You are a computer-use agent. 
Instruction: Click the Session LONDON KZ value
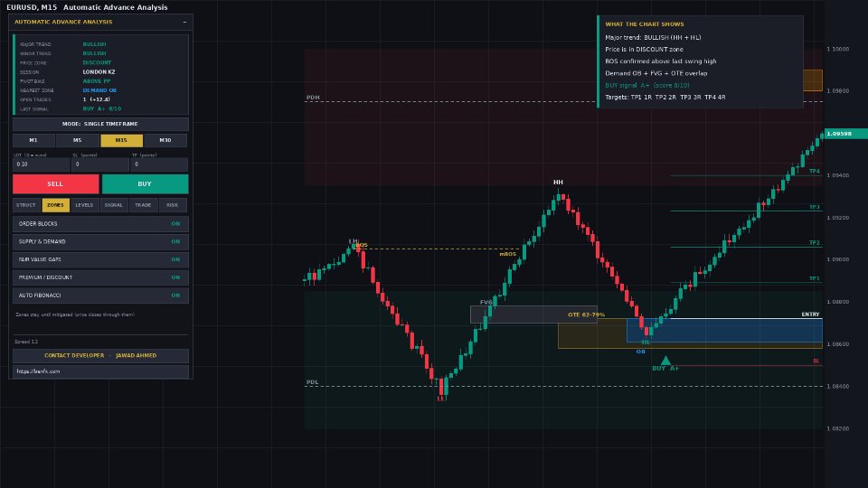(99, 72)
